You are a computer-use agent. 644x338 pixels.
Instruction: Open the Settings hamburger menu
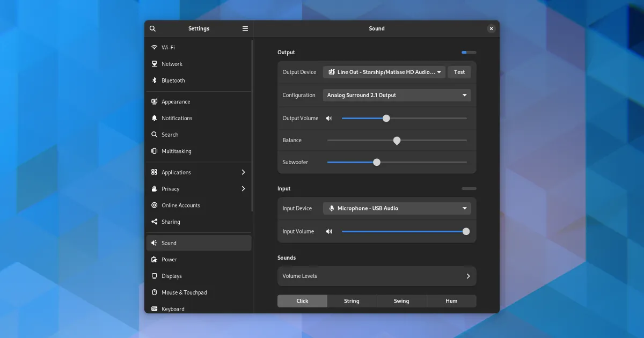pos(245,29)
